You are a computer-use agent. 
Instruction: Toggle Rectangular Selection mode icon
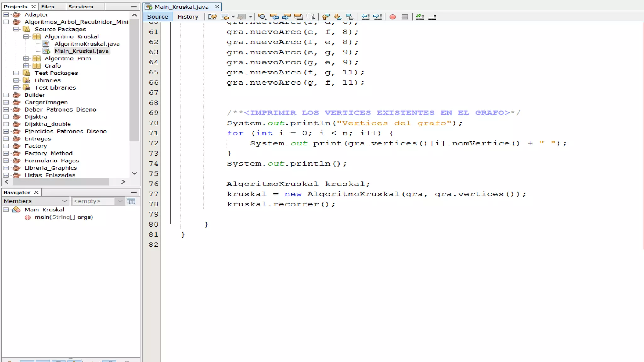tap(310, 17)
